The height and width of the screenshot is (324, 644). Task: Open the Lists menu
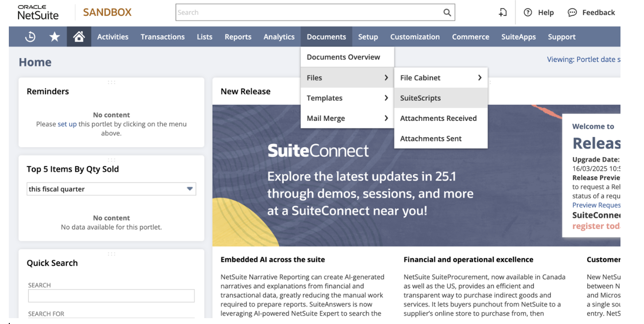204,37
